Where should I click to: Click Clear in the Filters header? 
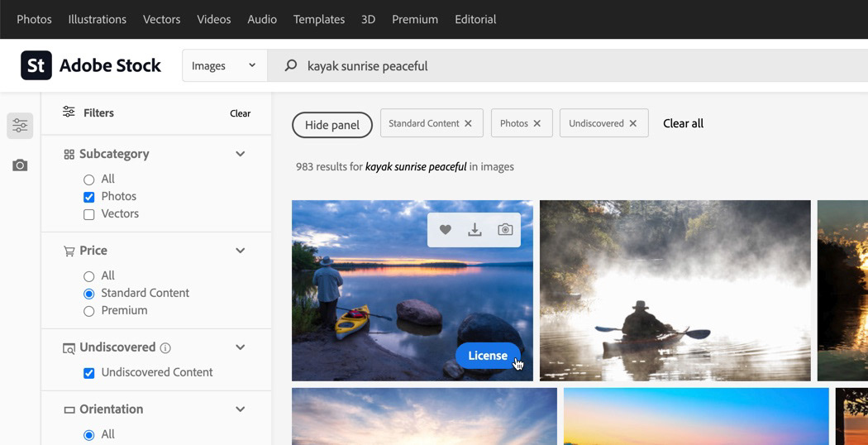(x=241, y=113)
